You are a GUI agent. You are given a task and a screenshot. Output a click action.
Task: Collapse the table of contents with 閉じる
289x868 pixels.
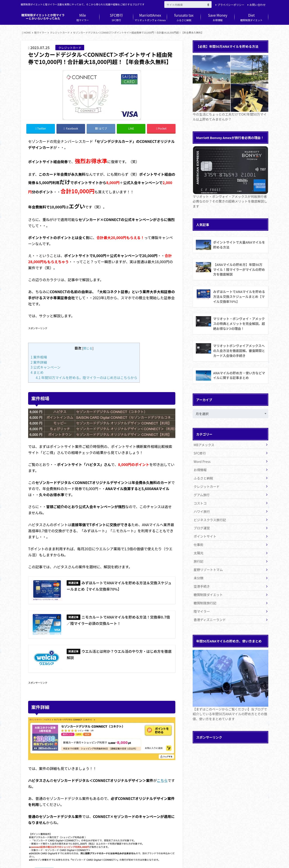[88, 348]
